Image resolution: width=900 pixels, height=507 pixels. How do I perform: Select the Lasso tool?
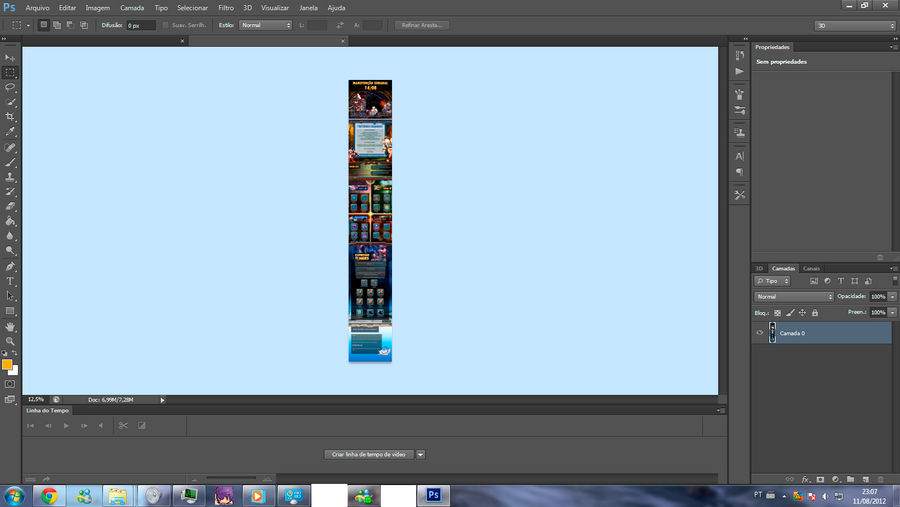click(10, 87)
